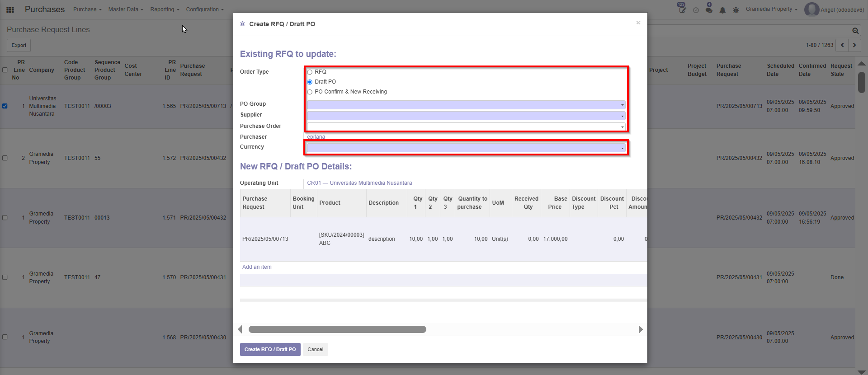Click the Quantity to purchase column header
Image resolution: width=868 pixels, height=375 pixels.
pos(472,203)
